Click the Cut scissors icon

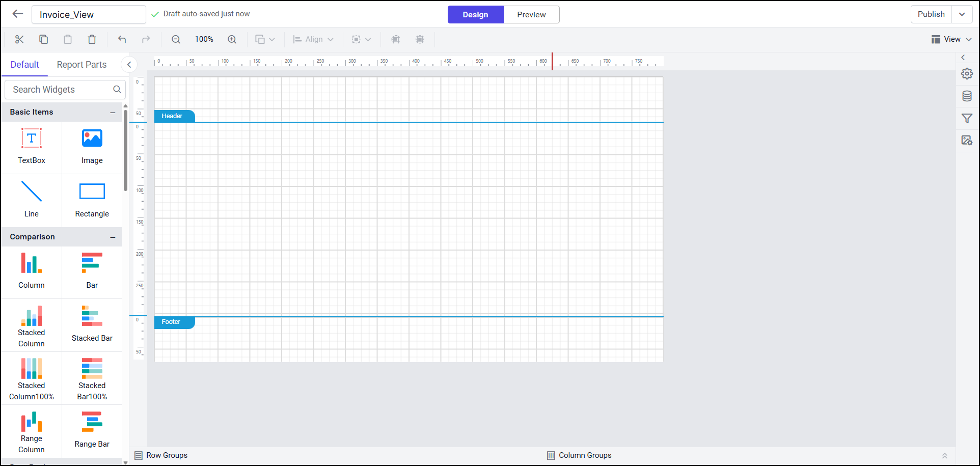(x=19, y=39)
